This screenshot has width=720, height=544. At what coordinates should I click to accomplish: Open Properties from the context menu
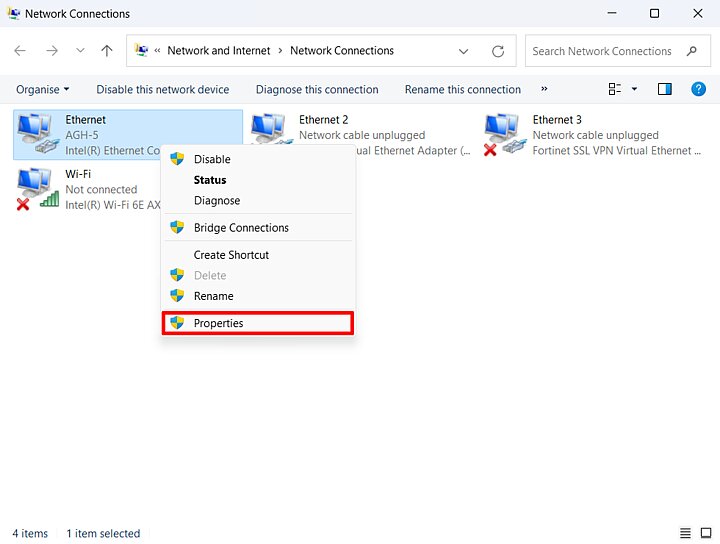(x=258, y=323)
